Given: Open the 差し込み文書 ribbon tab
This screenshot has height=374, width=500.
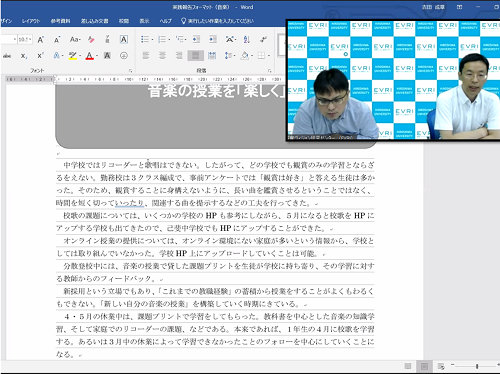Looking at the screenshot, I should tap(95, 21).
